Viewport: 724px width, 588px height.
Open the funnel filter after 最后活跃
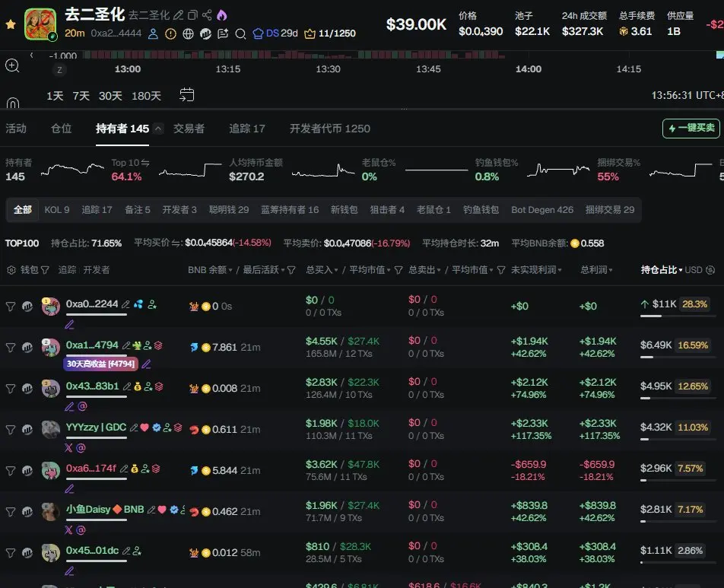click(291, 270)
